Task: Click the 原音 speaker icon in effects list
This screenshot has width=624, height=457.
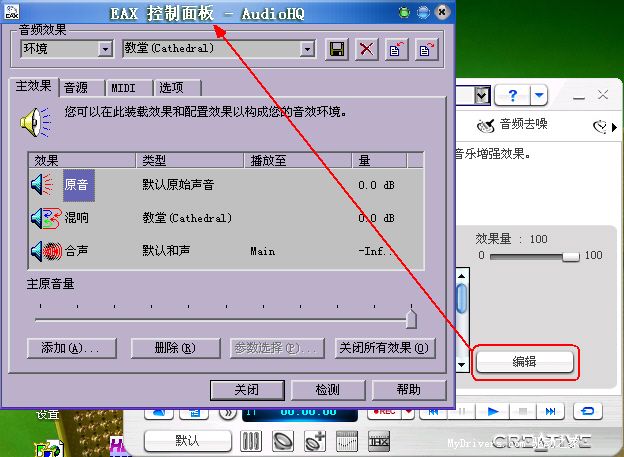Action: pyautogui.click(x=42, y=185)
